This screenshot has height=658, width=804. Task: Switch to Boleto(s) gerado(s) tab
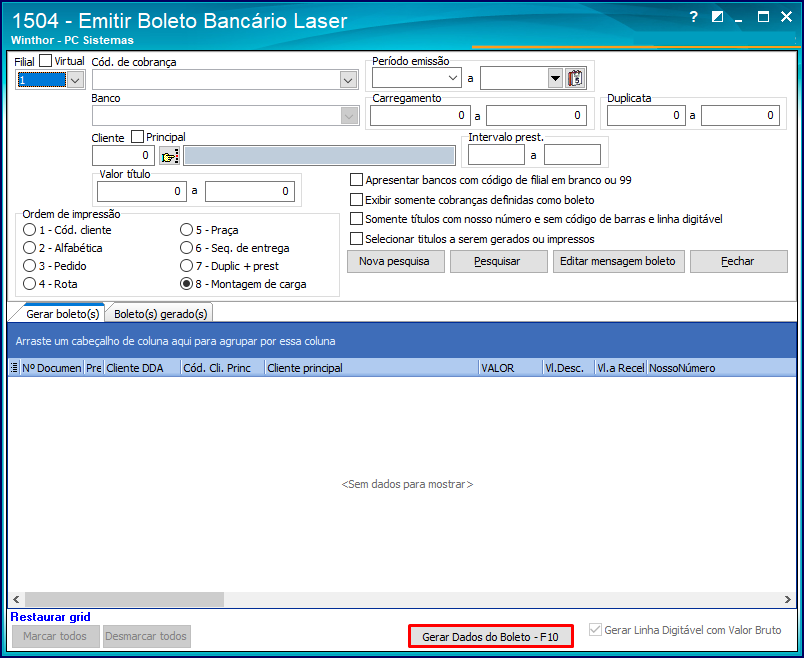(160, 314)
